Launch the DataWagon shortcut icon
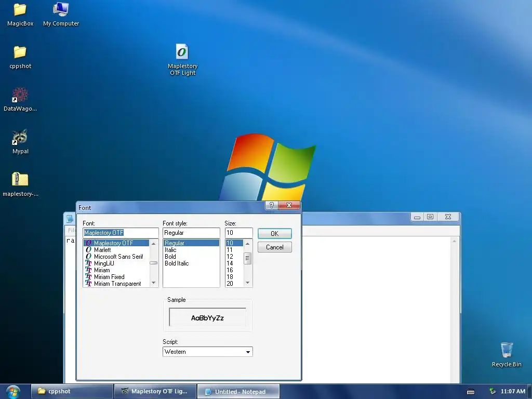 (x=20, y=99)
